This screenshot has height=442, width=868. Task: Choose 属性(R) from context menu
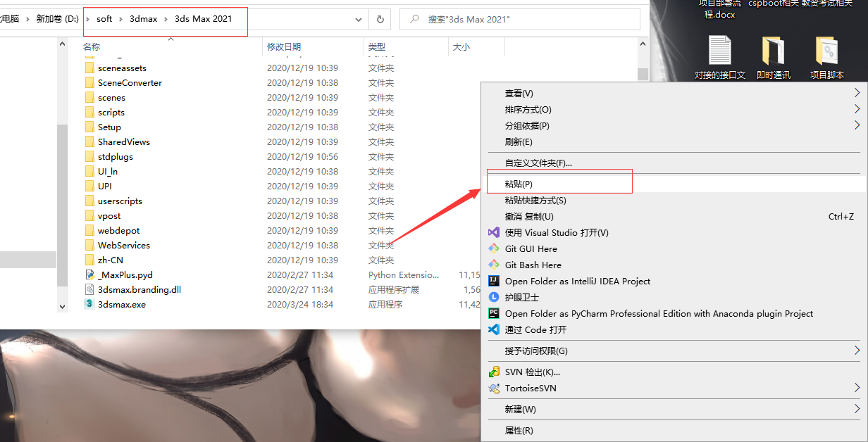point(674,430)
